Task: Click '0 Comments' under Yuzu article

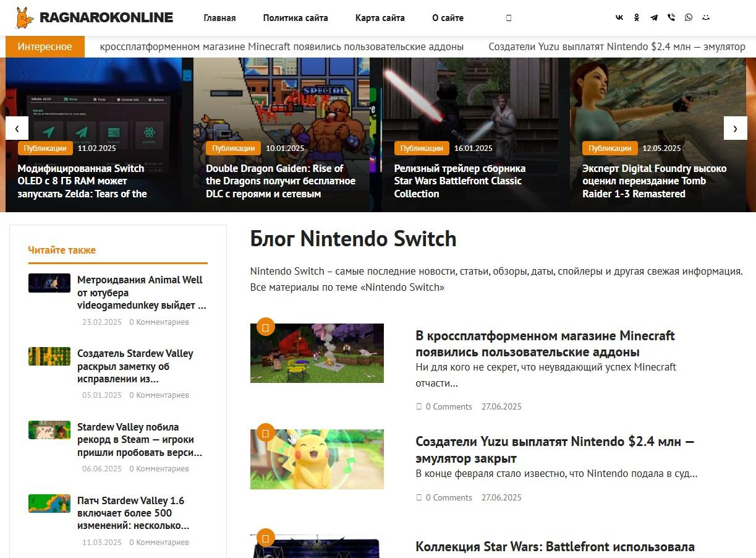Action: [x=449, y=497]
